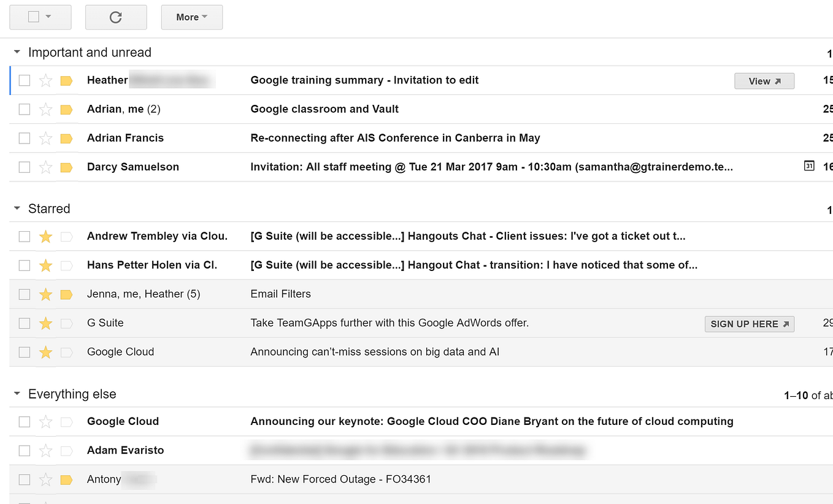Open the More actions menu

click(191, 17)
